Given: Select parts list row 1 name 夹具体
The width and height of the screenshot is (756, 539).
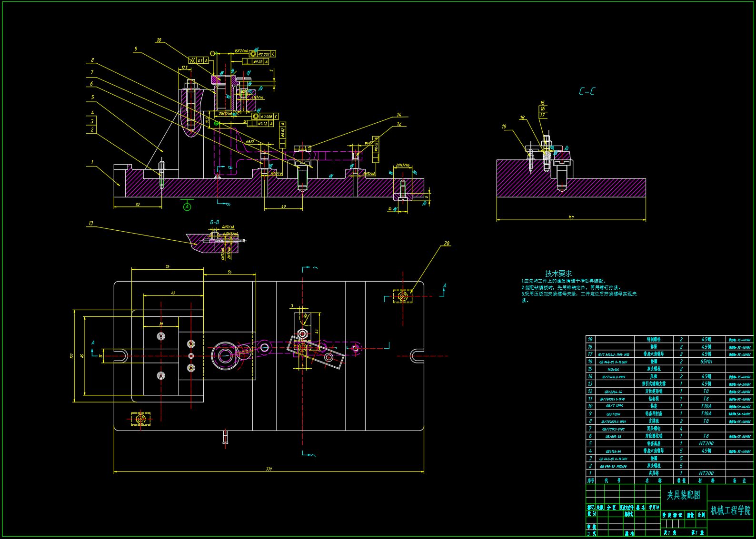Looking at the screenshot, I should point(654,473).
